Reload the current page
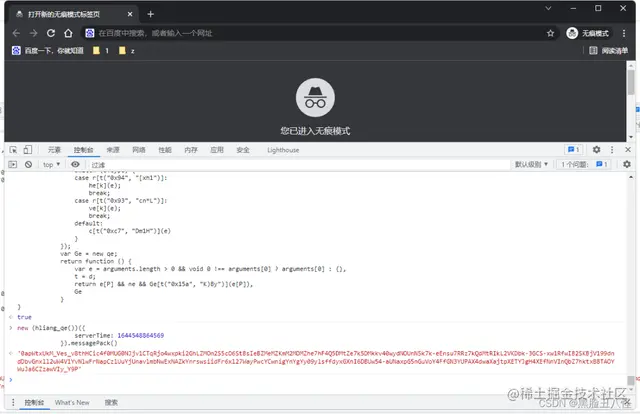 (51, 33)
